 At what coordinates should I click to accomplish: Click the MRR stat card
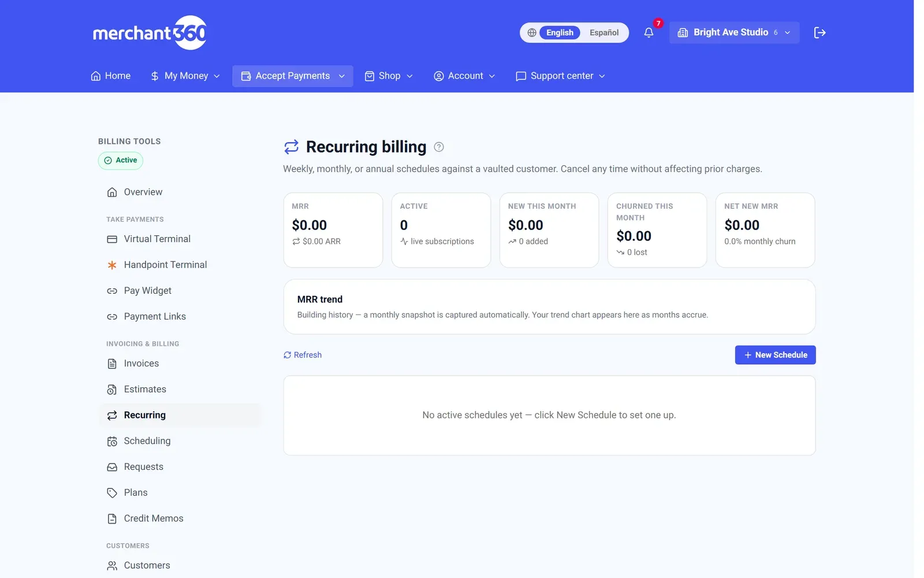(x=333, y=231)
